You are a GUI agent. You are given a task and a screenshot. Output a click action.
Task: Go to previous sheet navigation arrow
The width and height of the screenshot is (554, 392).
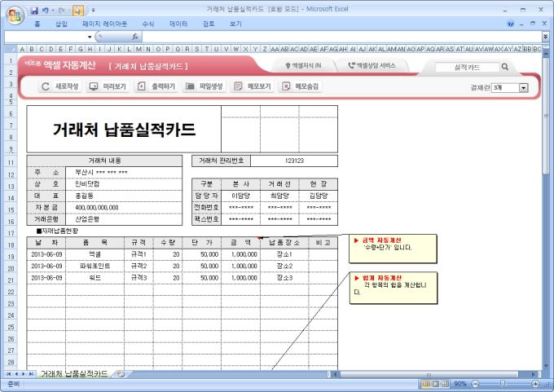[x=16, y=373]
